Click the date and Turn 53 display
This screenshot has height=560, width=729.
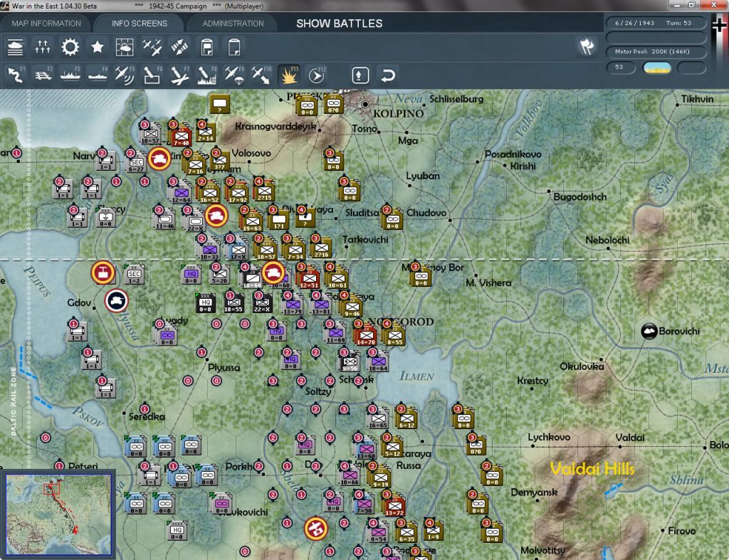coord(656,23)
